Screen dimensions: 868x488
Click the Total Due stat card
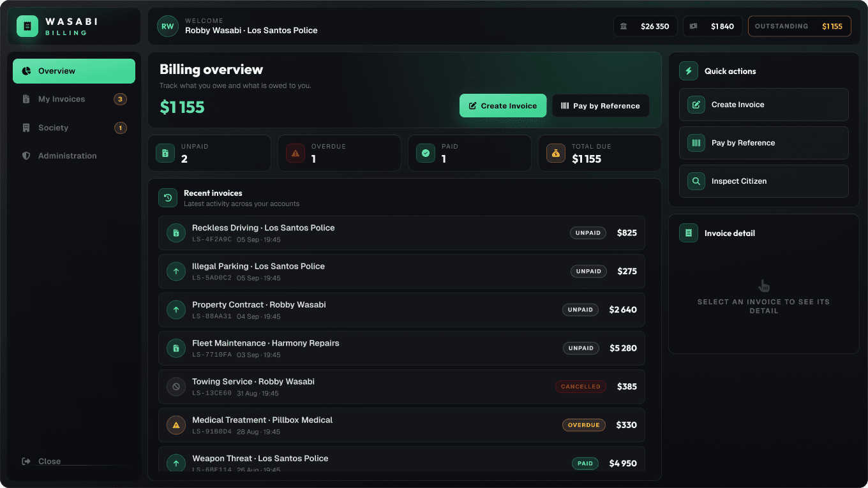pos(599,153)
